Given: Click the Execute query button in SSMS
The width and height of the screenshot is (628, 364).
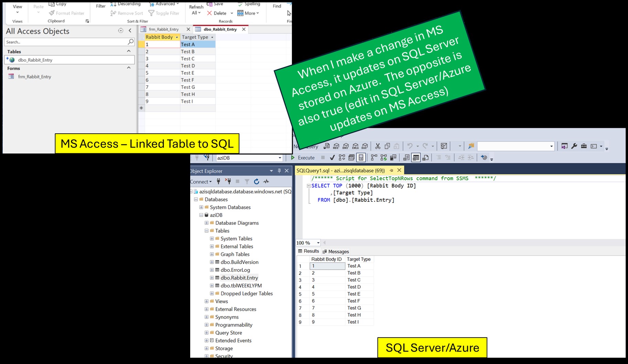Looking at the screenshot, I should click(303, 158).
